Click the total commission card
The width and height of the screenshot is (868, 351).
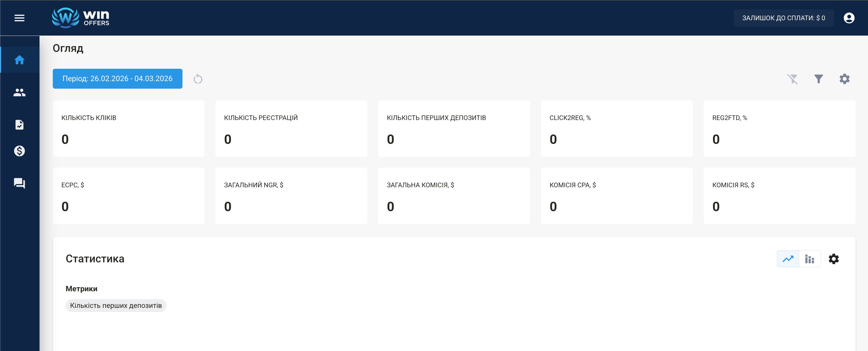(454, 196)
